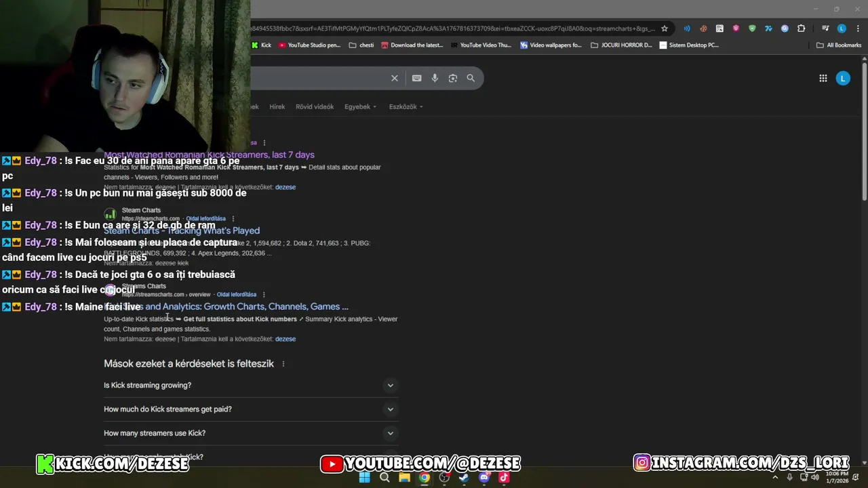Screen dimensions: 868x488
Task: Open the Windows Start button
Action: pyautogui.click(x=364, y=477)
